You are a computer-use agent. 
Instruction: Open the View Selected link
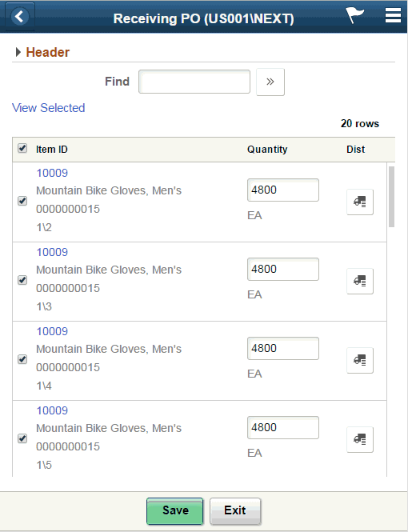pos(49,108)
